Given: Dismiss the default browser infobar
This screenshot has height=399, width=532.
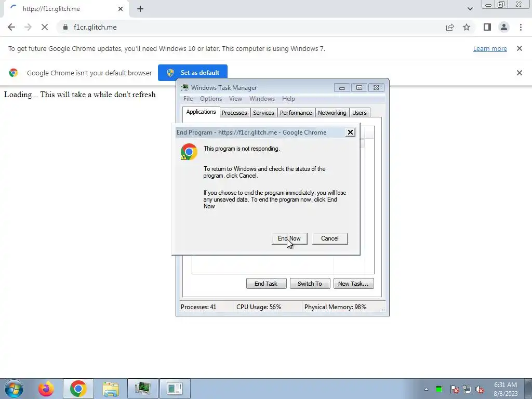Looking at the screenshot, I should (519, 73).
